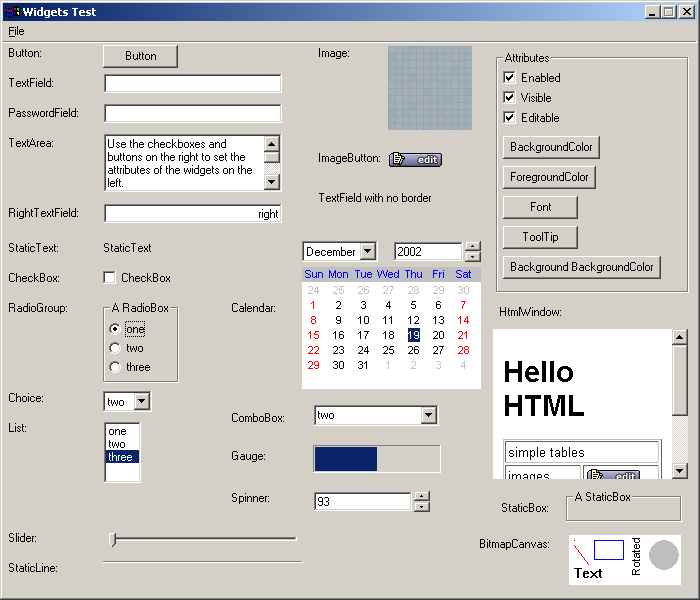700x600 pixels.
Task: Open the December month dropdown
Action: click(x=367, y=252)
